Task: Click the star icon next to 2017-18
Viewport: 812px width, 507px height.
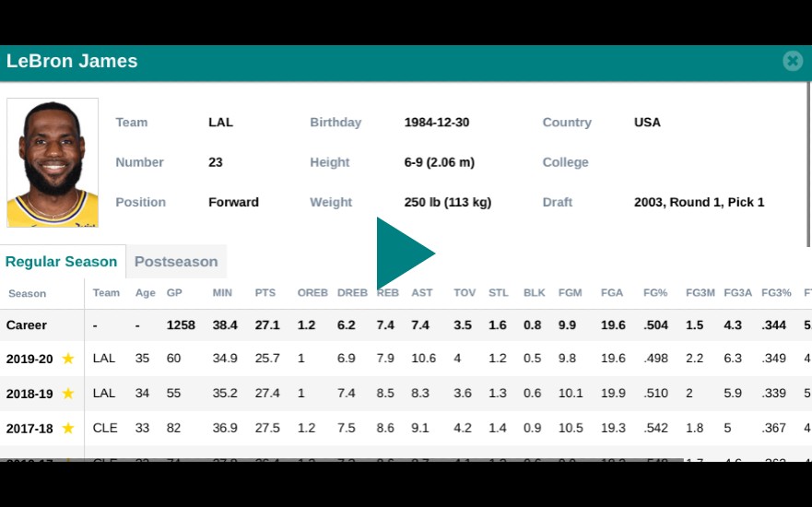Action: (x=68, y=429)
